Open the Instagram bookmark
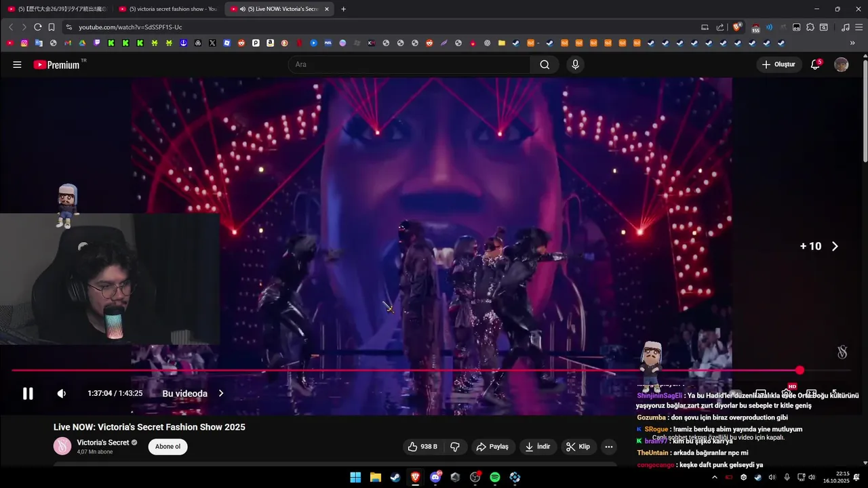The image size is (868, 488). click(24, 43)
